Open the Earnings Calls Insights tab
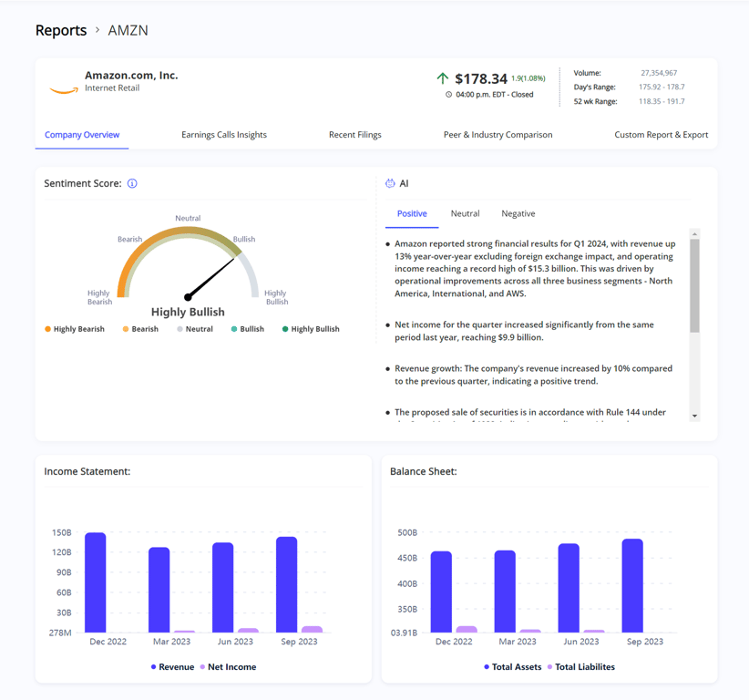 click(x=224, y=135)
